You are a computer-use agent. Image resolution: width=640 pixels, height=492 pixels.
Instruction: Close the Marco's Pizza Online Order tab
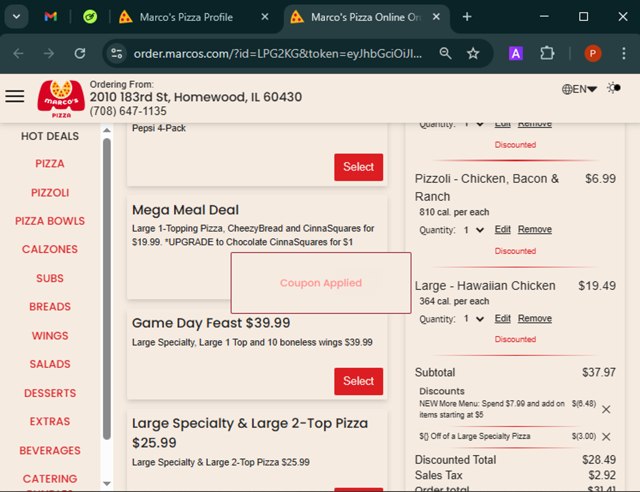tap(436, 17)
